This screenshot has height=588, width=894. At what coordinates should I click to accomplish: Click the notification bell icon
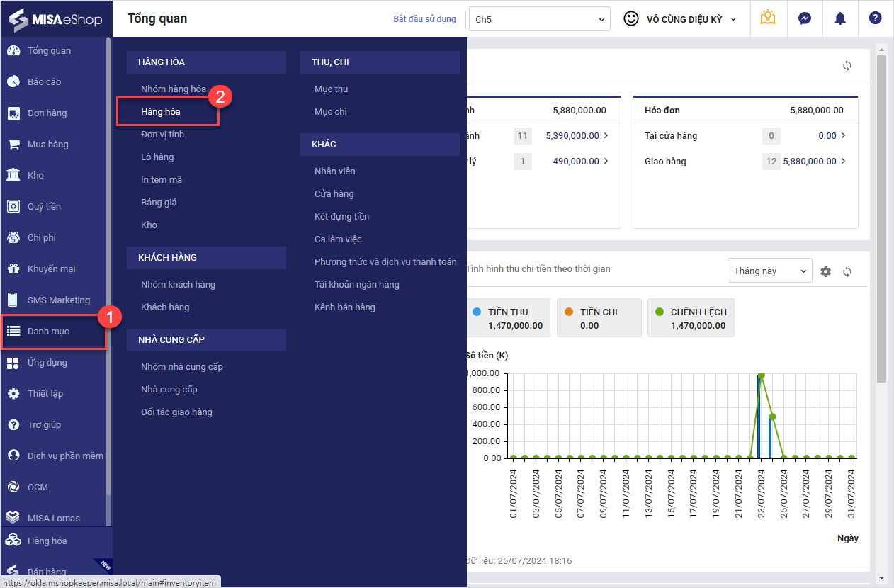pyautogui.click(x=840, y=18)
